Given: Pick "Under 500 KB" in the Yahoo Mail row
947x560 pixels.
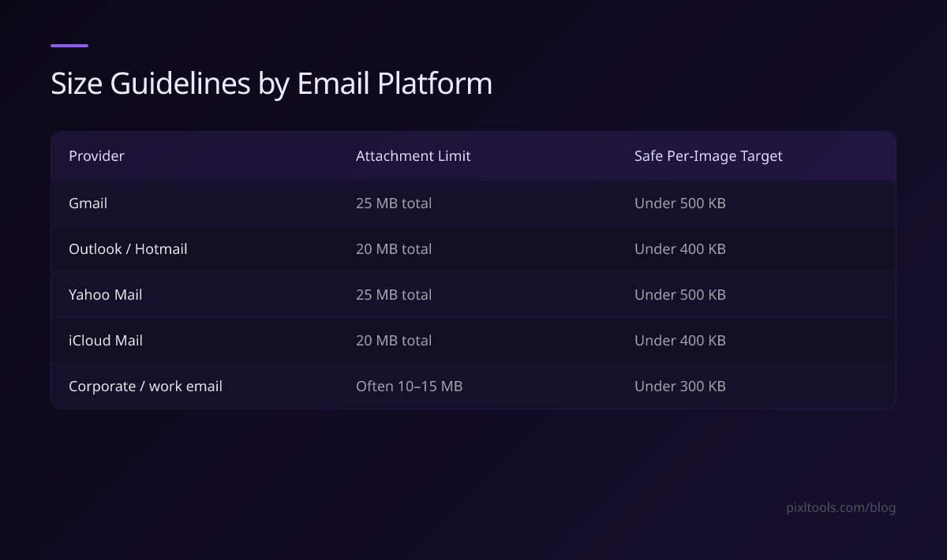Looking at the screenshot, I should (x=679, y=295).
